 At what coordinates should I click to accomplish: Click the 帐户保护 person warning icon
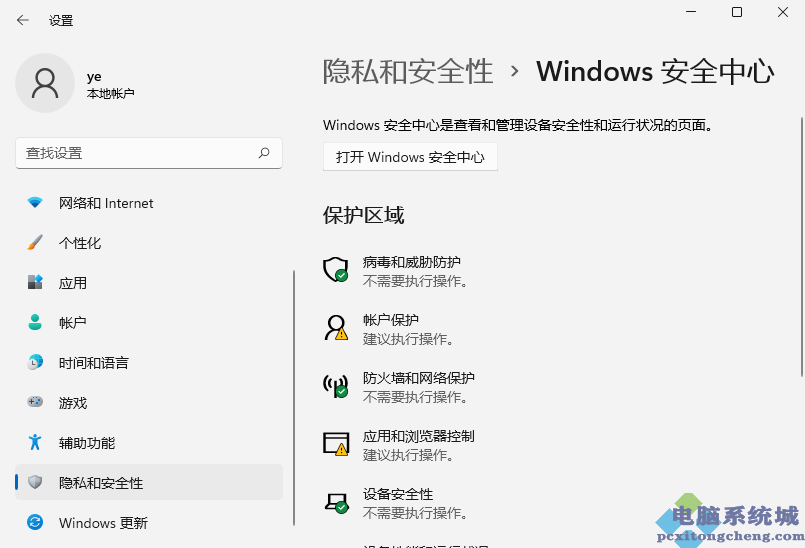pos(336,328)
